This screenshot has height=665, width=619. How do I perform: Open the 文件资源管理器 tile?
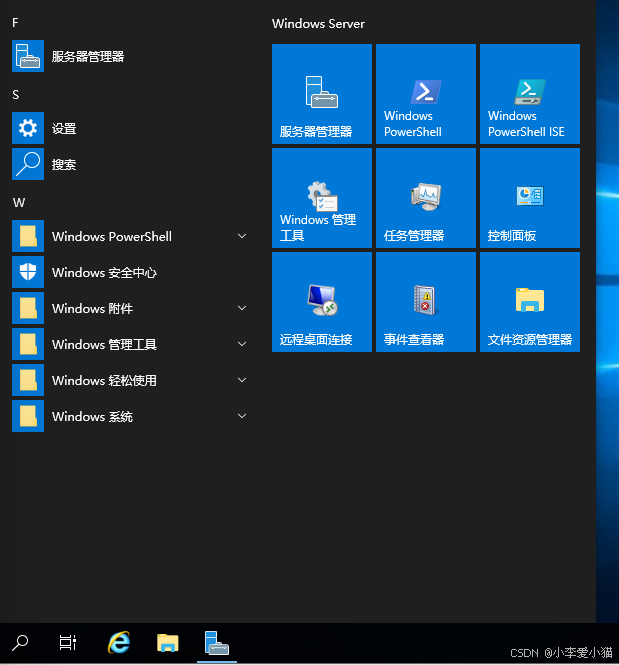[530, 302]
